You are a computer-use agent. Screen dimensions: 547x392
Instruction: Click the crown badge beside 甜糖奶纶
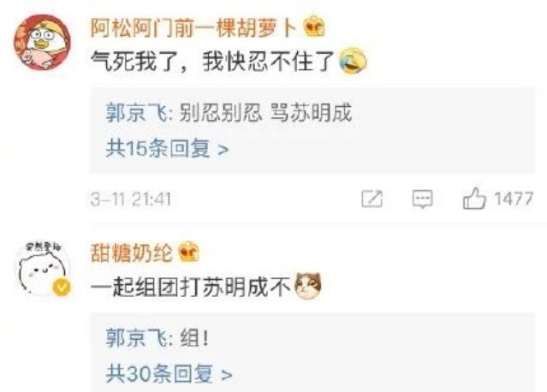click(188, 252)
